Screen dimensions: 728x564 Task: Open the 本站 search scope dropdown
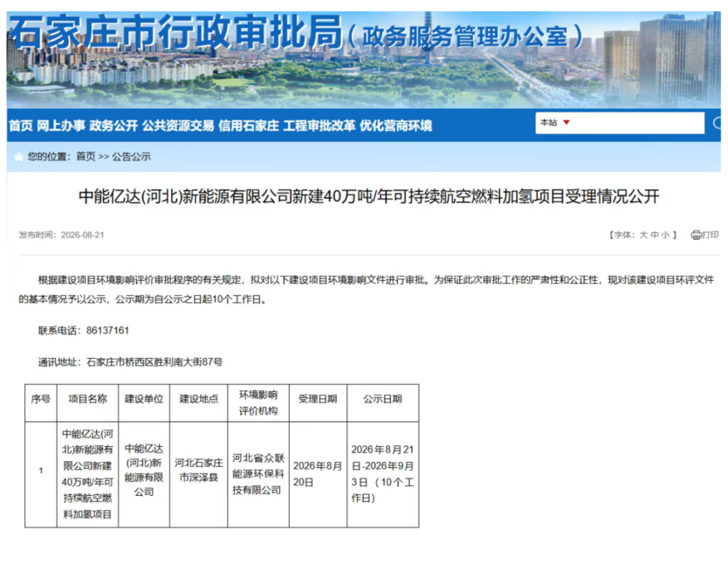click(x=555, y=123)
